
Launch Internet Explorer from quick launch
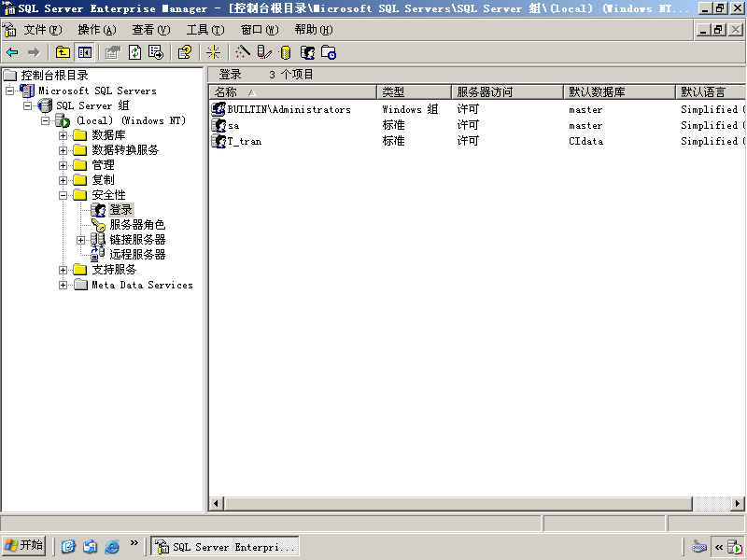(111, 546)
